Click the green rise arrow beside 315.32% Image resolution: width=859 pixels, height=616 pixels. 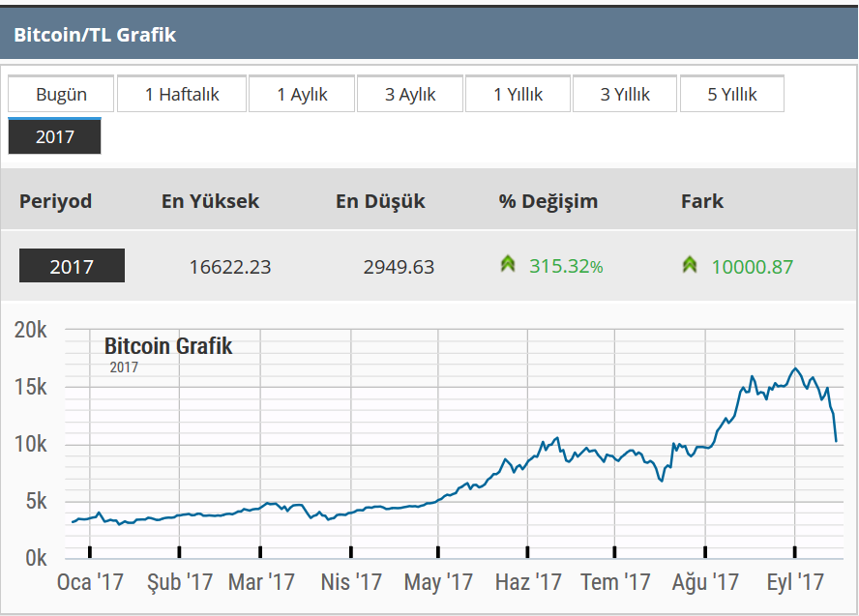(508, 262)
